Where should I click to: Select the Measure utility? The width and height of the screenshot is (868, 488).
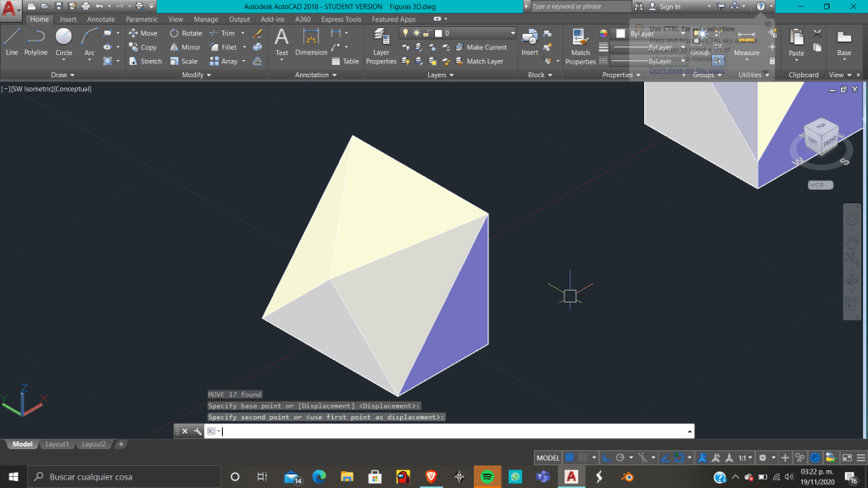pyautogui.click(x=747, y=42)
